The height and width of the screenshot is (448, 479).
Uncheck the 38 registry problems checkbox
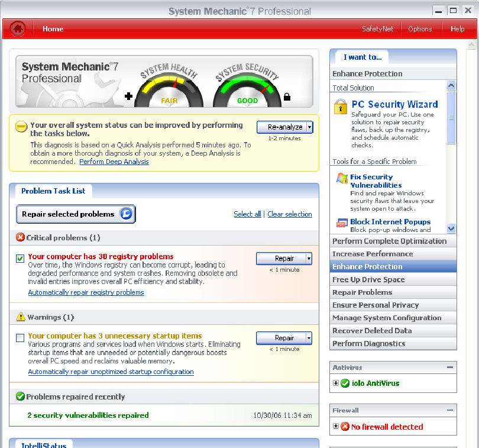pyautogui.click(x=20, y=259)
